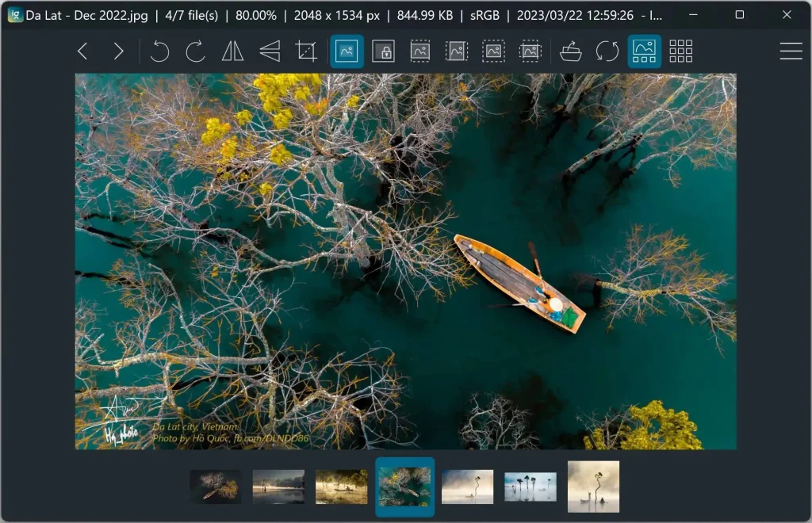
Task: Toggle the auto zoom mode
Action: tap(347, 52)
